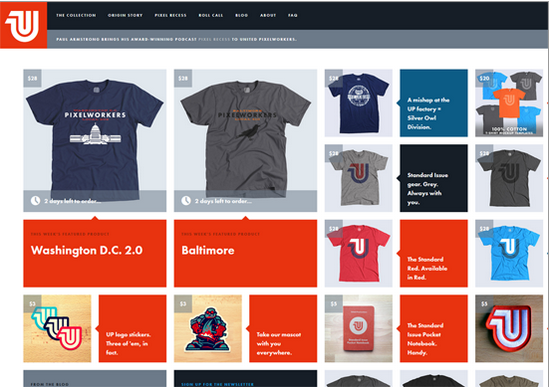Open the navy Washington D.C. shirt image
This screenshot has height=387, width=549.
click(95, 140)
